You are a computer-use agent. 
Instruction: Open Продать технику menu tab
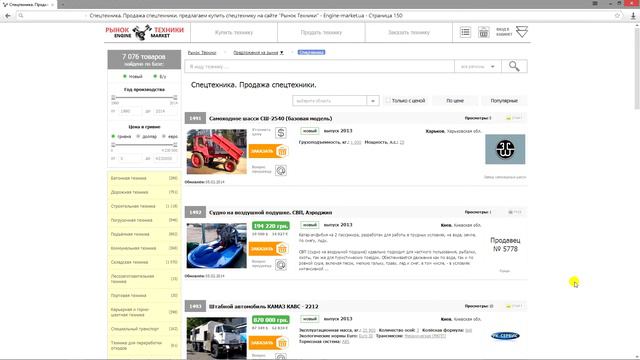coord(321,32)
